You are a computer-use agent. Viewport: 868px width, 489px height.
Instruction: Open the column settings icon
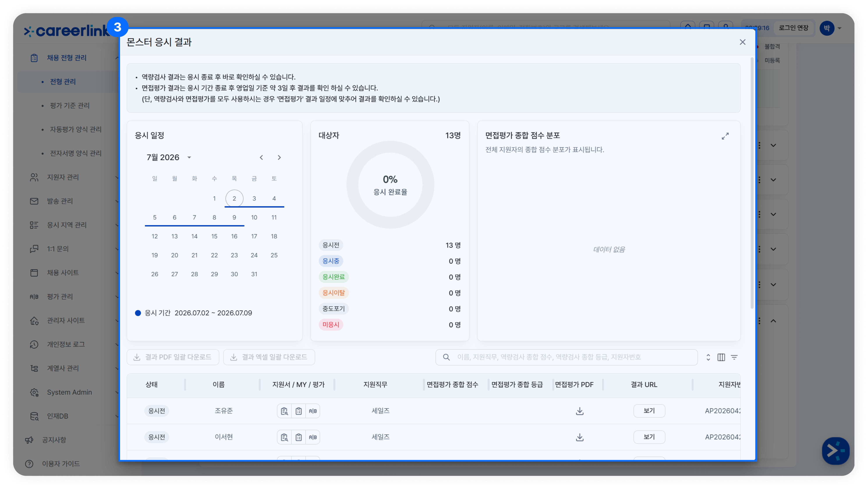pyautogui.click(x=721, y=357)
